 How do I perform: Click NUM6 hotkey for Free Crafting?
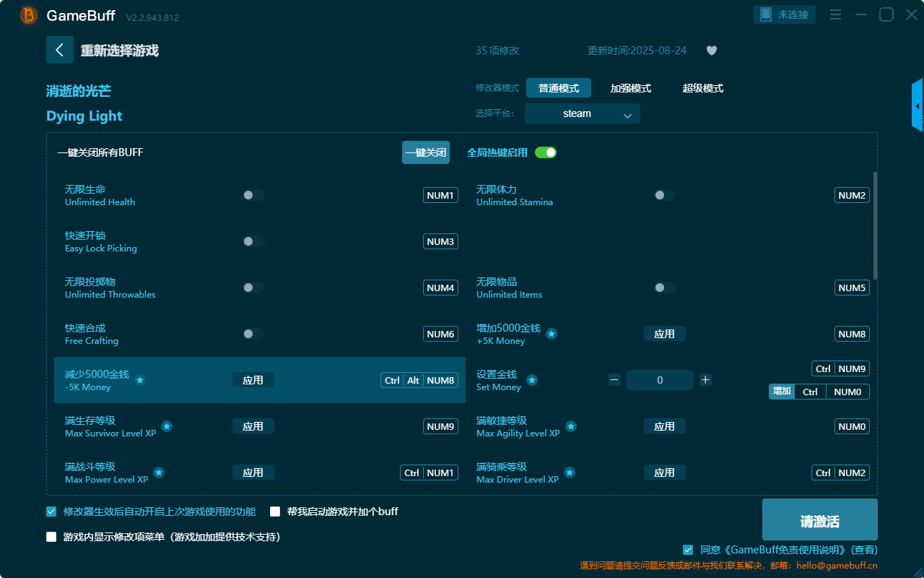click(x=440, y=334)
